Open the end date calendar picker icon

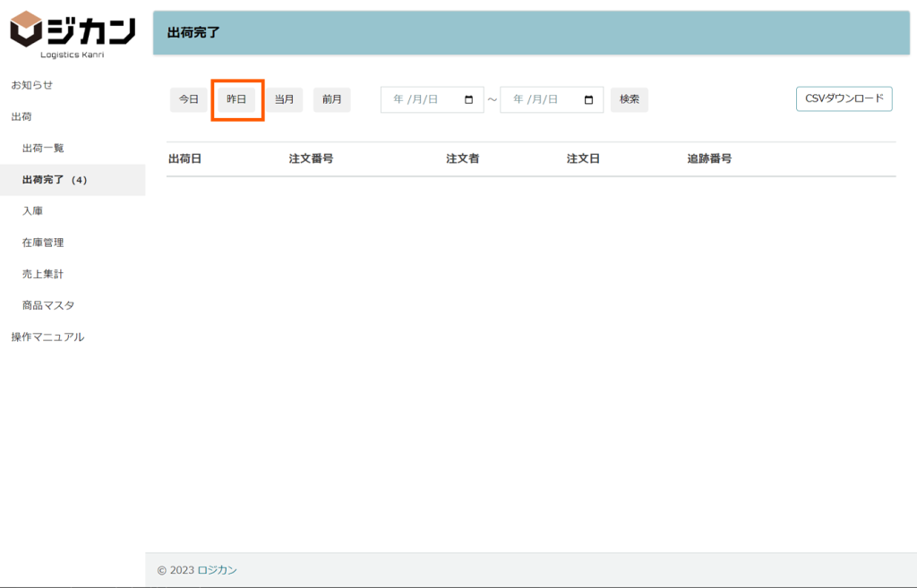[588, 100]
